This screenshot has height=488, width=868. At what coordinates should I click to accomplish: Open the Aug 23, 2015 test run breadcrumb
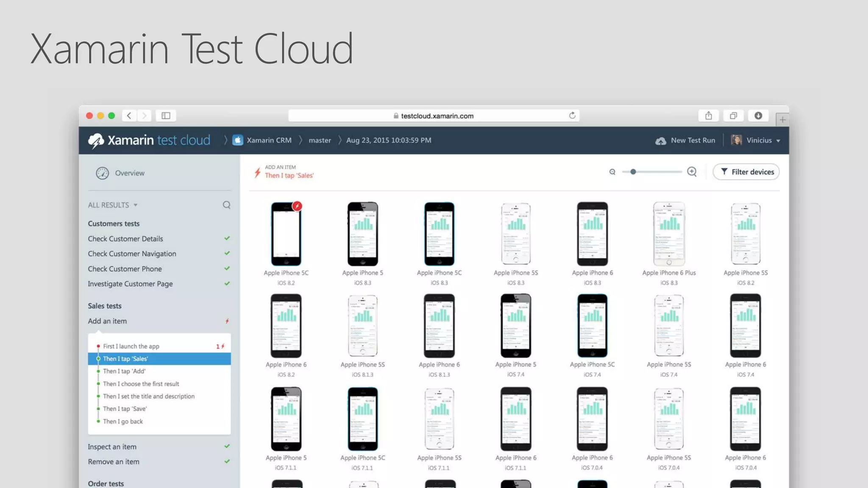click(389, 140)
